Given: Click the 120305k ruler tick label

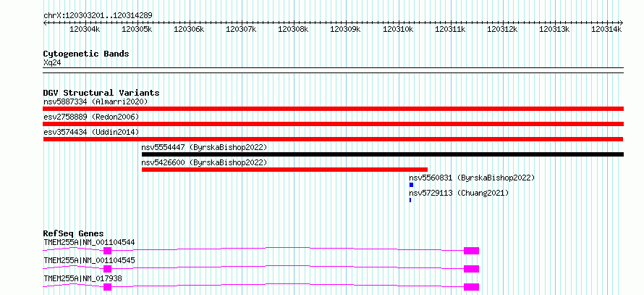Looking at the screenshot, I should pyautogui.click(x=137, y=29).
